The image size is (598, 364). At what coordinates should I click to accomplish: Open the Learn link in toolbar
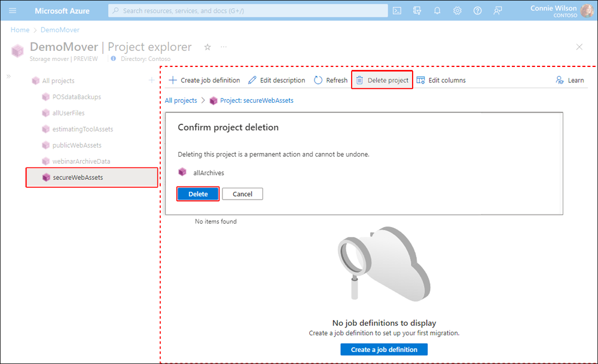point(570,80)
